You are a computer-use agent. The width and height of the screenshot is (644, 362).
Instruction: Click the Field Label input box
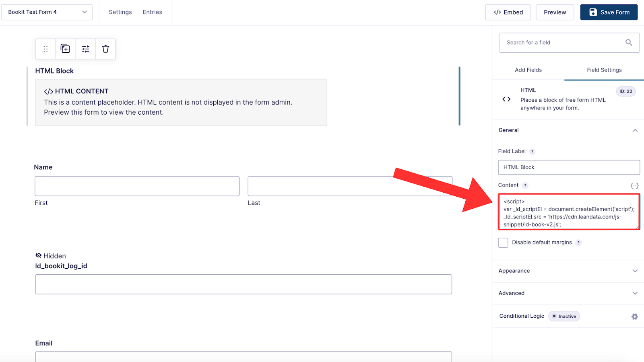tap(569, 167)
